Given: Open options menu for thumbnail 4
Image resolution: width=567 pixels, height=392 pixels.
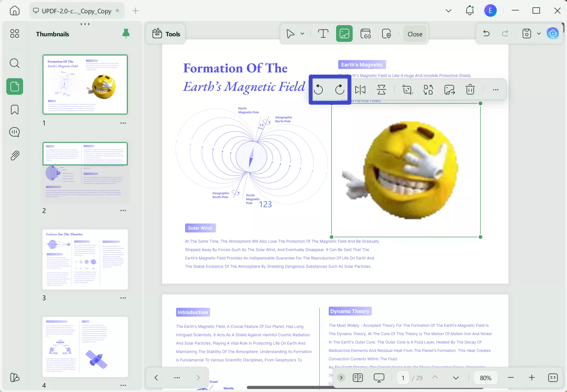Looking at the screenshot, I should (x=123, y=385).
